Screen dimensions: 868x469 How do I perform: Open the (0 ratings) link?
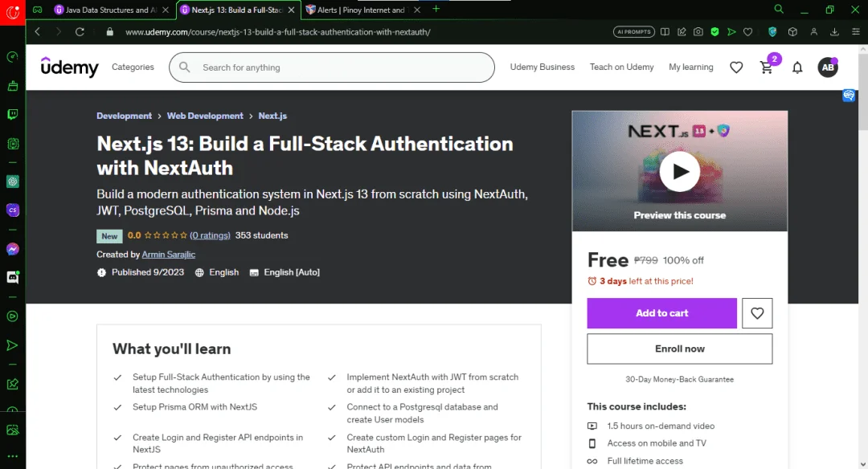tap(210, 235)
